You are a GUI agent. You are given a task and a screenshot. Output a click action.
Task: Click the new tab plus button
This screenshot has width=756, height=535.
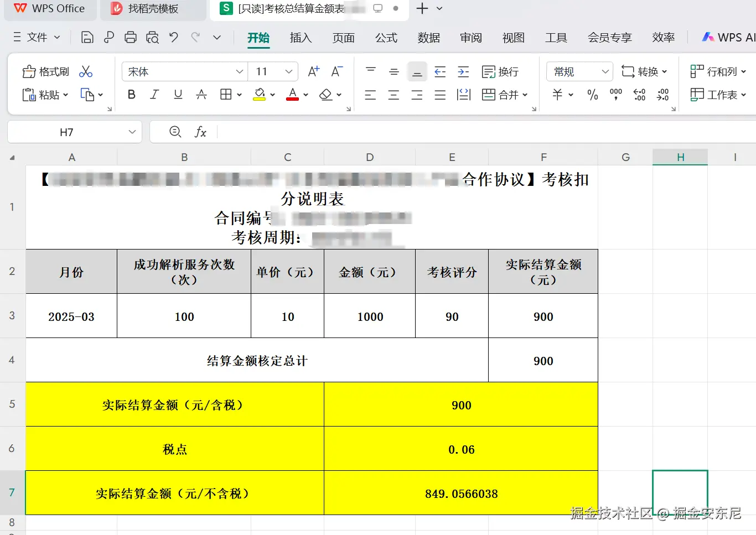click(422, 8)
